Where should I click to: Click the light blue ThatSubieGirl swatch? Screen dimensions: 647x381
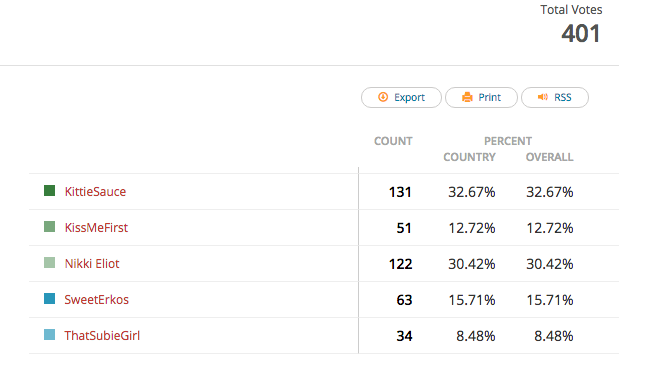50,334
